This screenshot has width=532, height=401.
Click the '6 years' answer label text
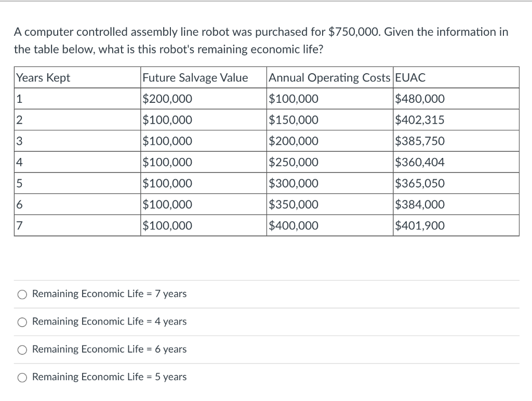[x=109, y=349]
